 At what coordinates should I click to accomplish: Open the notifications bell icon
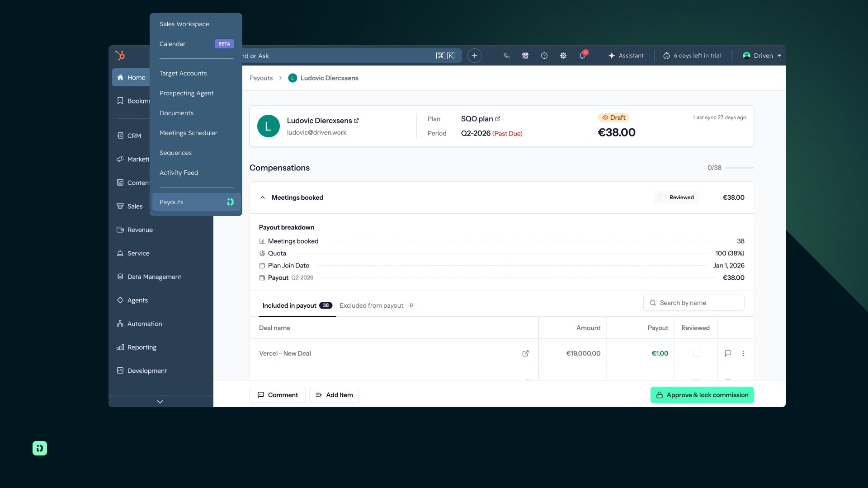(x=582, y=56)
